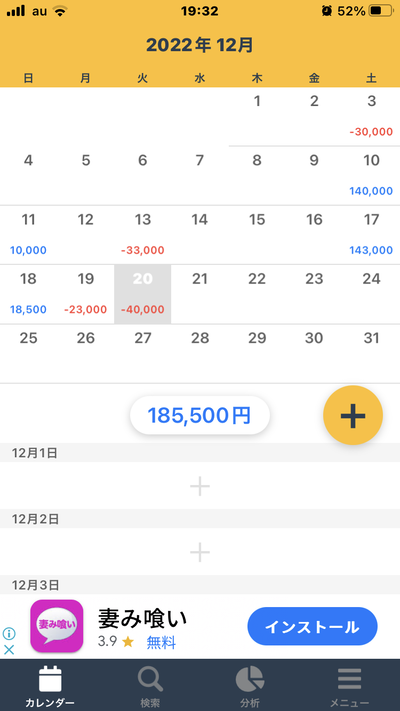The height and width of the screenshot is (711, 400).
Task: Tap the 2022年 12月 month header
Action: tap(200, 45)
